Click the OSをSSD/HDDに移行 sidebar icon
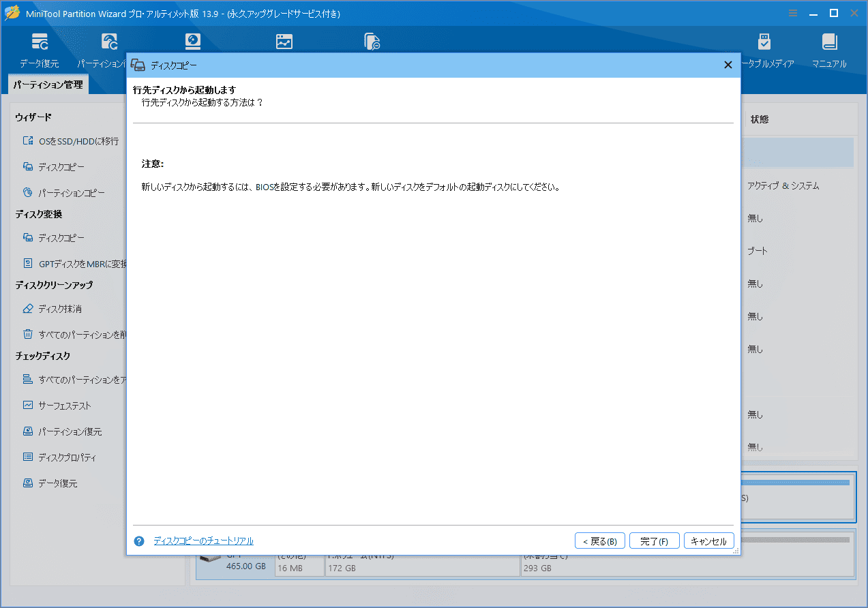The width and height of the screenshot is (868, 608). click(28, 141)
